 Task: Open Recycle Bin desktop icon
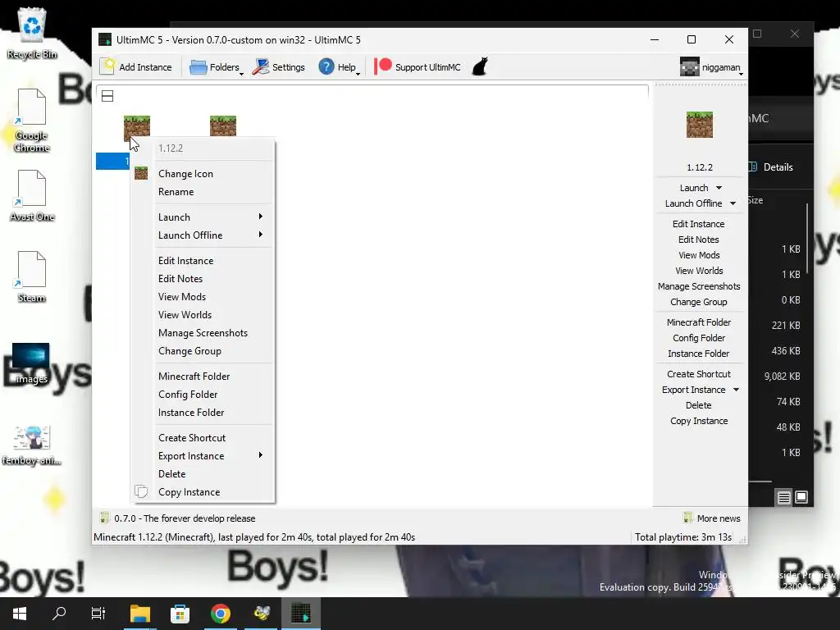click(32, 33)
